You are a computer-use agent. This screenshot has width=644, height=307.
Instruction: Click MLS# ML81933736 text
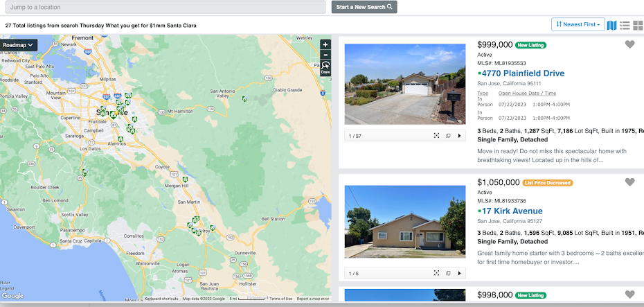tap(501, 201)
